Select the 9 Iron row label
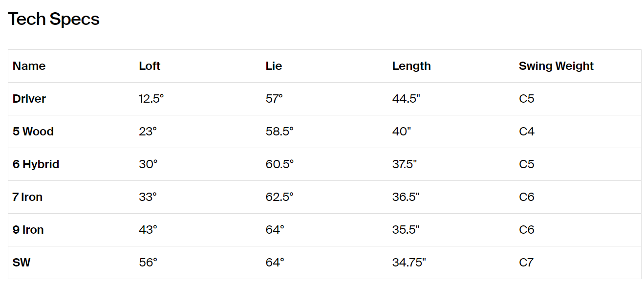Screen dimensions: 644x287 (28, 230)
